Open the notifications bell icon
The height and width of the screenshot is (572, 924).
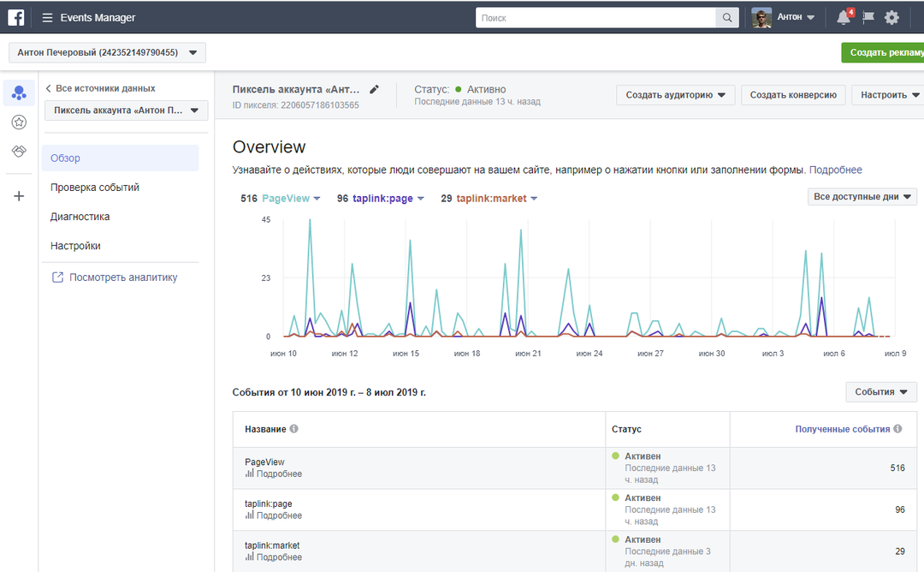844,18
